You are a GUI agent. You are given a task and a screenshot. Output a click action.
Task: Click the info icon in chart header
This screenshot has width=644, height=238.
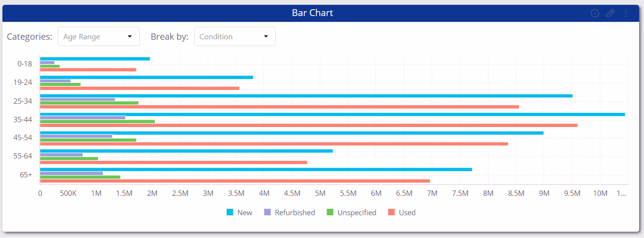tap(594, 13)
